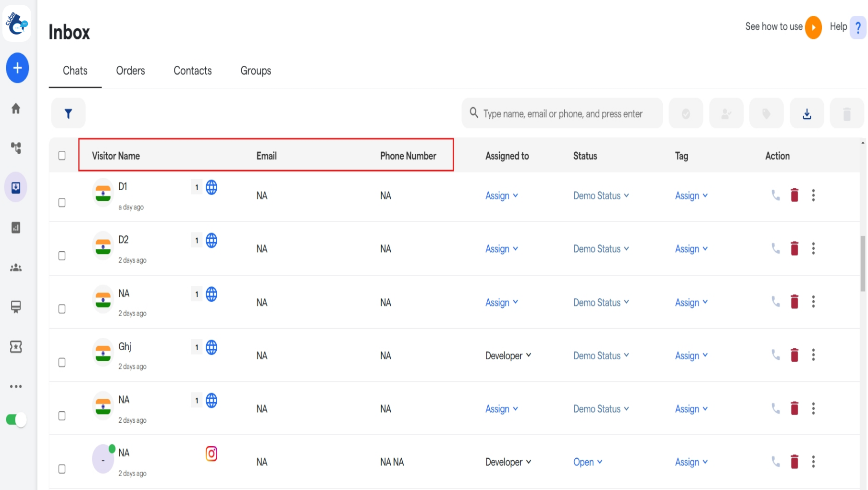The image size is (868, 490).
Task: Switch to the Orders tab
Action: pos(130,71)
